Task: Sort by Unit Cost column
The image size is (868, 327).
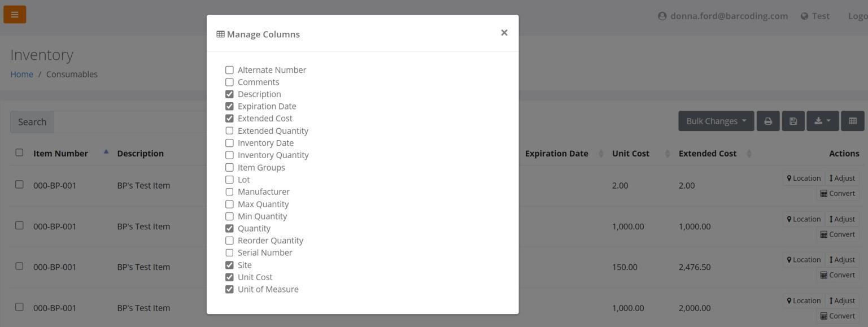Action: tap(630, 154)
